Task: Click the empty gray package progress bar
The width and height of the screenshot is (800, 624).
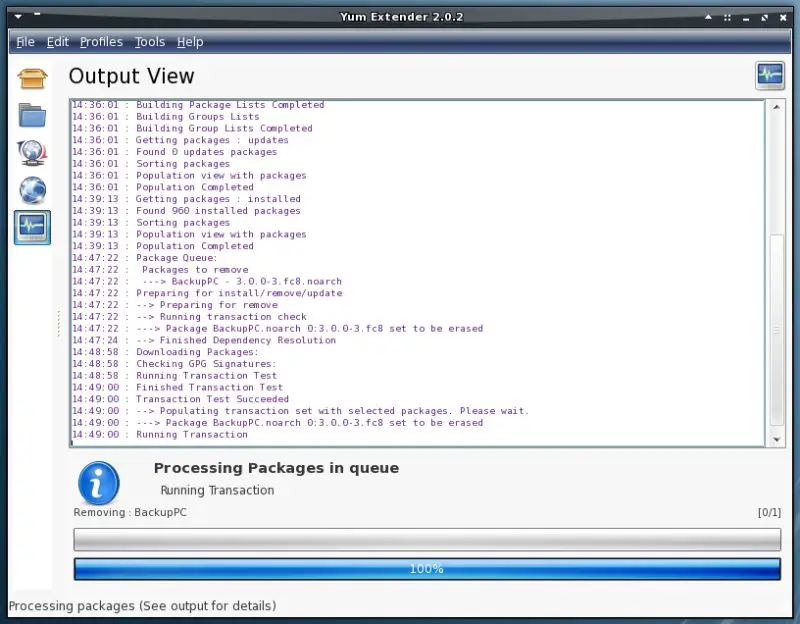Action: [x=427, y=540]
